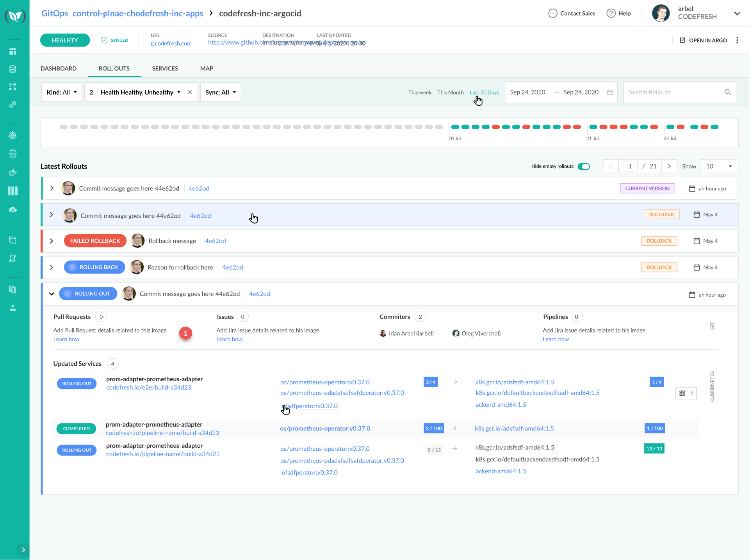Click the current page number field
Viewport: 750px width, 560px height.
[630, 166]
